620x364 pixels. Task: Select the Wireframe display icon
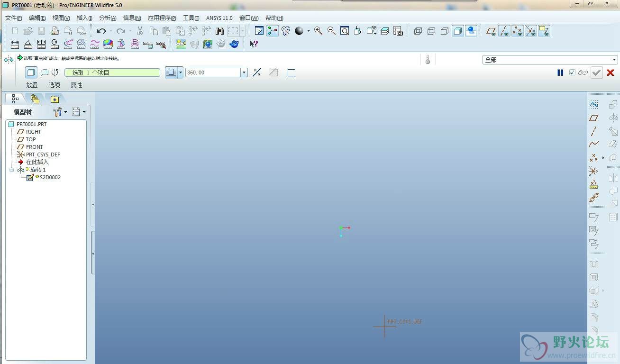click(418, 31)
